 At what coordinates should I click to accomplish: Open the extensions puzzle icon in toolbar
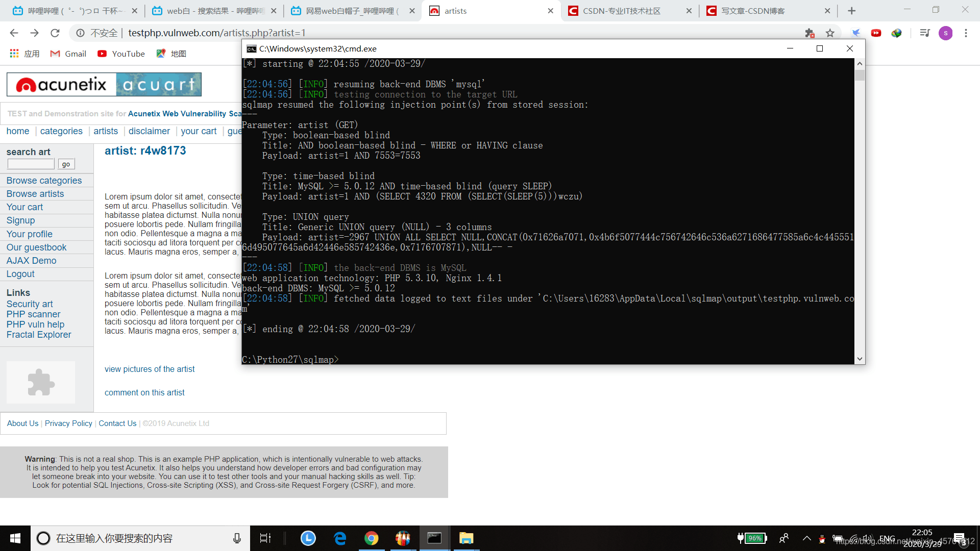pyautogui.click(x=810, y=33)
